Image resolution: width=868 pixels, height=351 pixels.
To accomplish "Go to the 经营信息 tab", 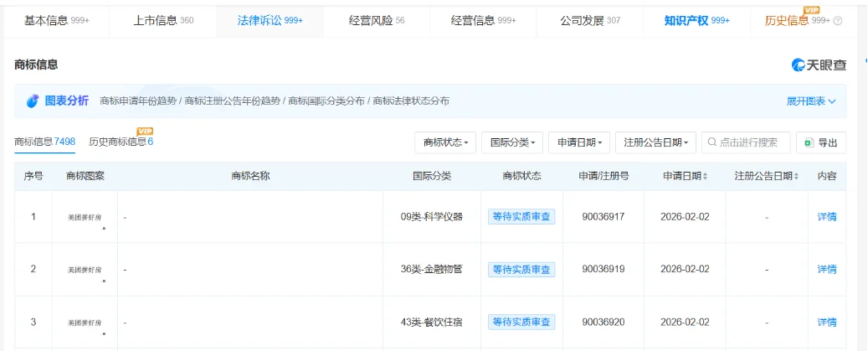I will point(484,21).
